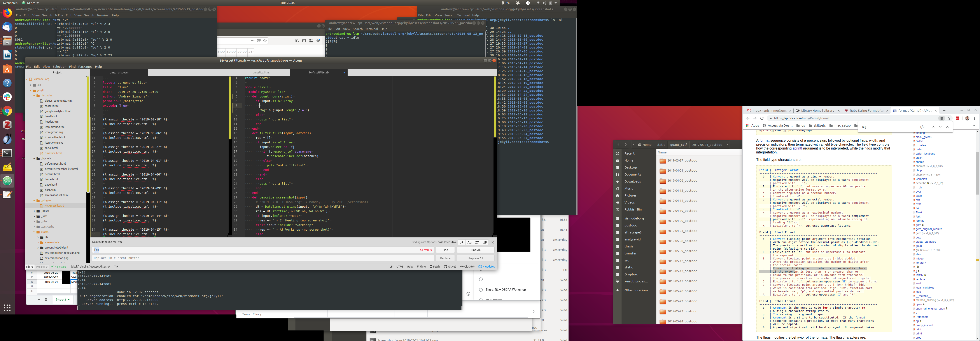
Task: Toggle regex option in Atom find panel
Action: point(462,242)
